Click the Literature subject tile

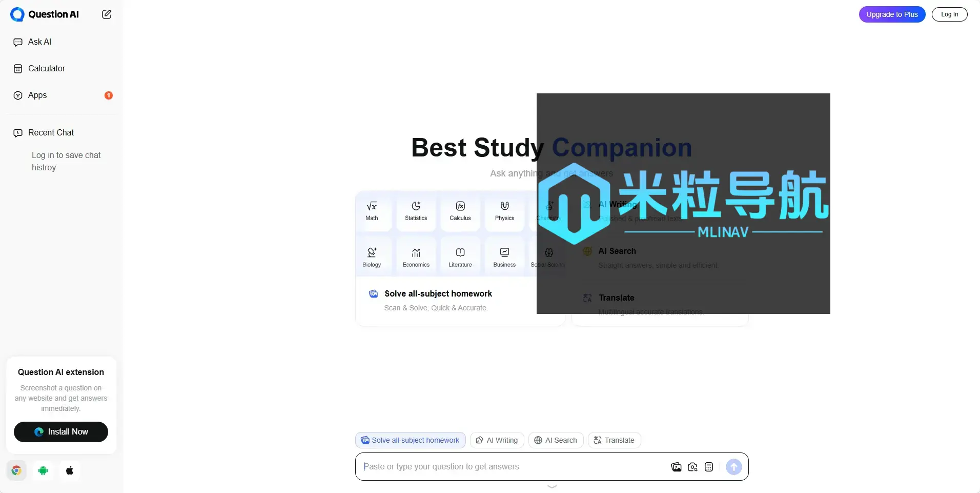coord(460,258)
